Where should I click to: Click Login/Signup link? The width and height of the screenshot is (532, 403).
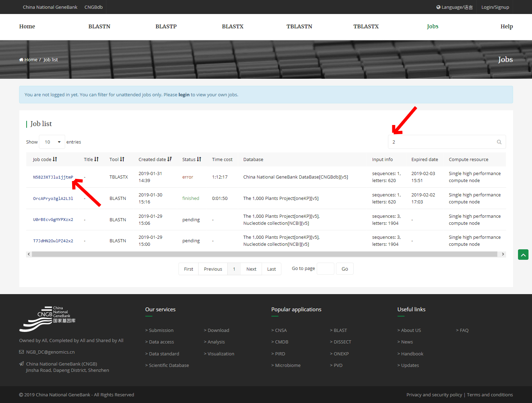click(x=495, y=7)
